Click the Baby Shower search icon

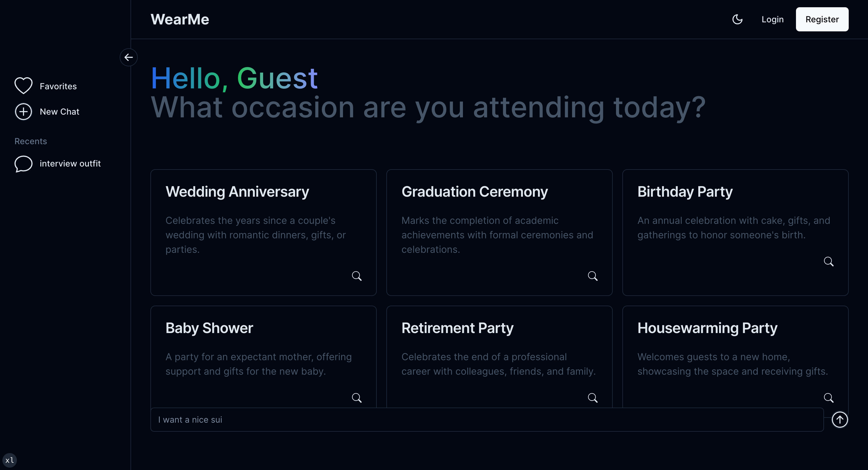357,398
